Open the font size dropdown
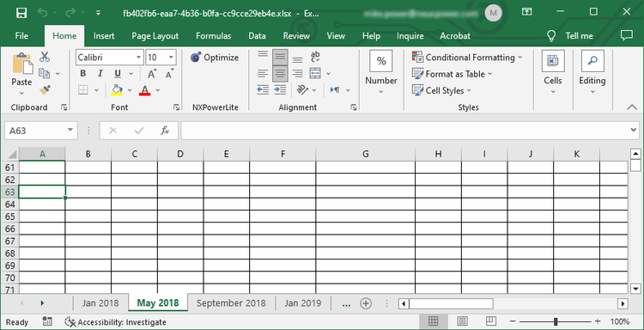Viewport: 644px width, 330px height. point(171,58)
